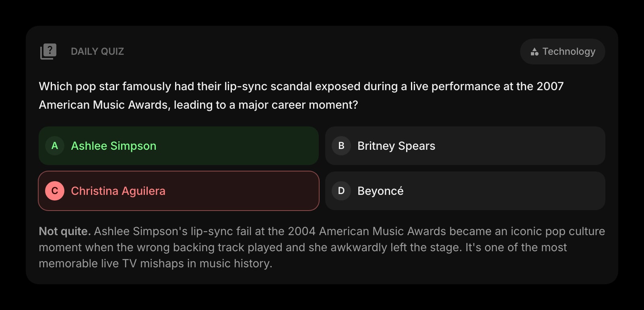Click the circular A badge on Ashlee Simpson

pos(54,146)
